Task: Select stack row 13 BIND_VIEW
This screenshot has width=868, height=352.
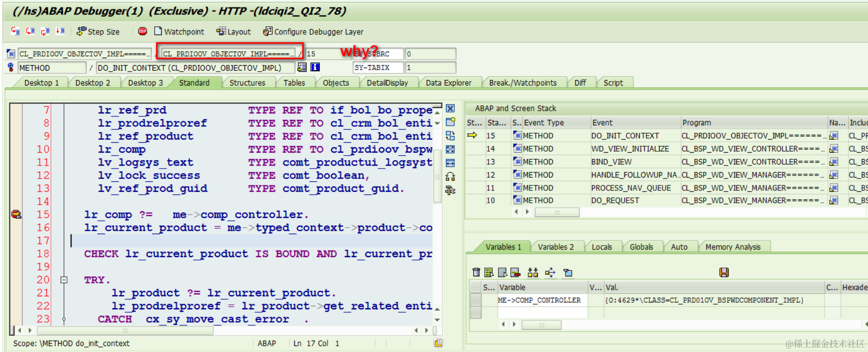Action: (666, 162)
